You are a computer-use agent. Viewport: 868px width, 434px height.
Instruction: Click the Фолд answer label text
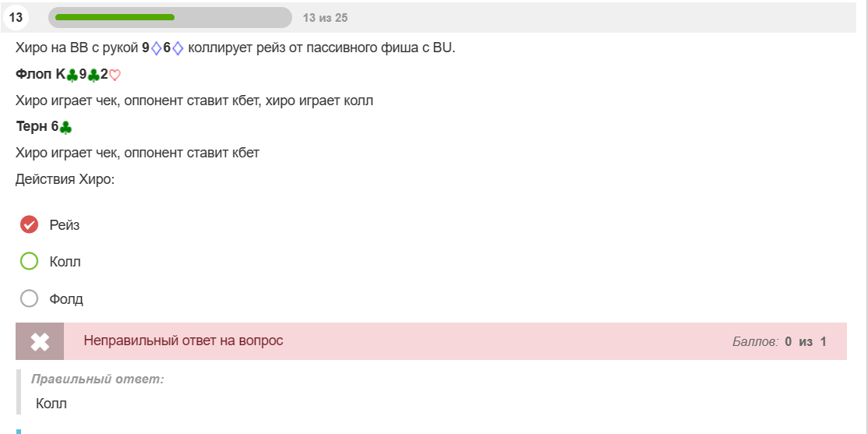(66, 299)
